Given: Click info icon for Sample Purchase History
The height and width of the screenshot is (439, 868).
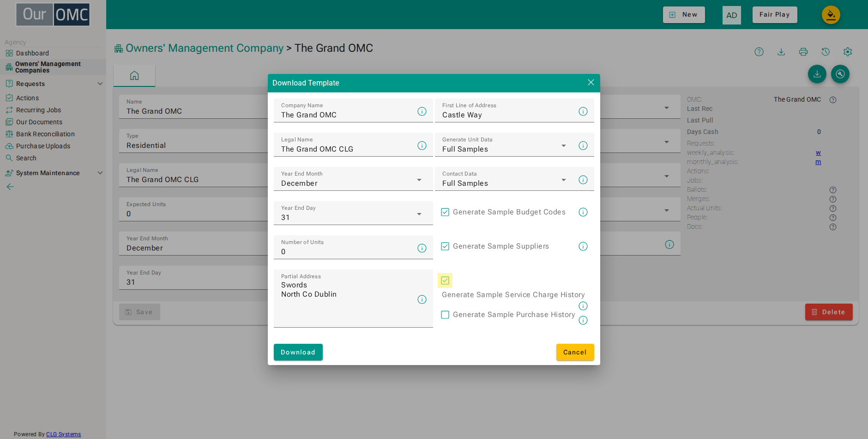Looking at the screenshot, I should pyautogui.click(x=583, y=320).
